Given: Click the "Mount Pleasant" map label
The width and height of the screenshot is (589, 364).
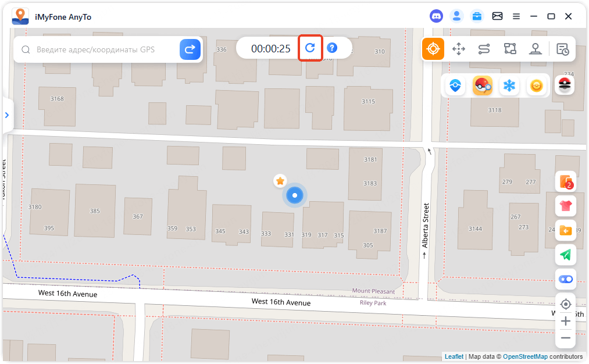Looking at the screenshot, I should 373,291.
